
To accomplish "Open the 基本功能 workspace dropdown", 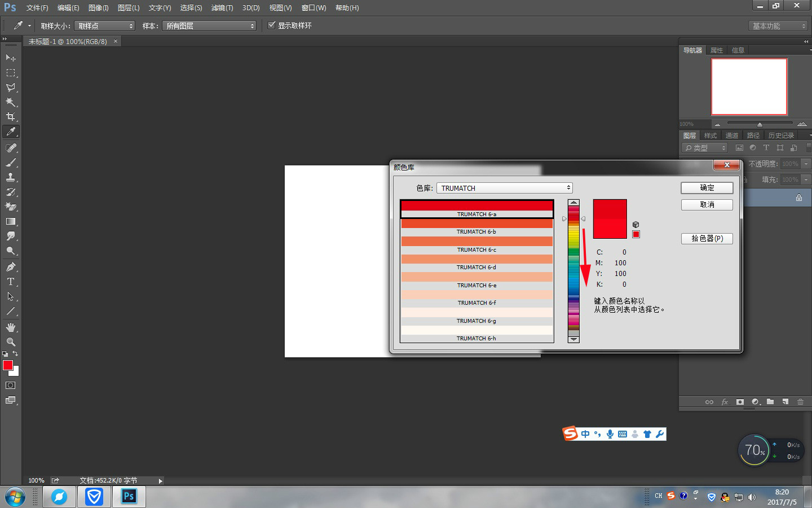I will [778, 26].
